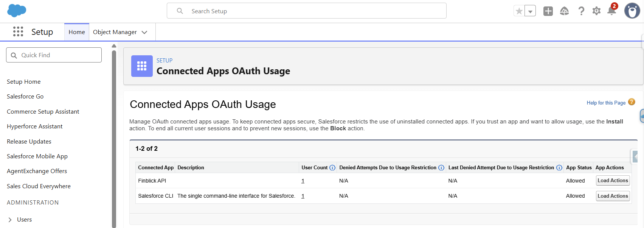Click the Setup app name label
644x228 pixels.
pyautogui.click(x=42, y=32)
